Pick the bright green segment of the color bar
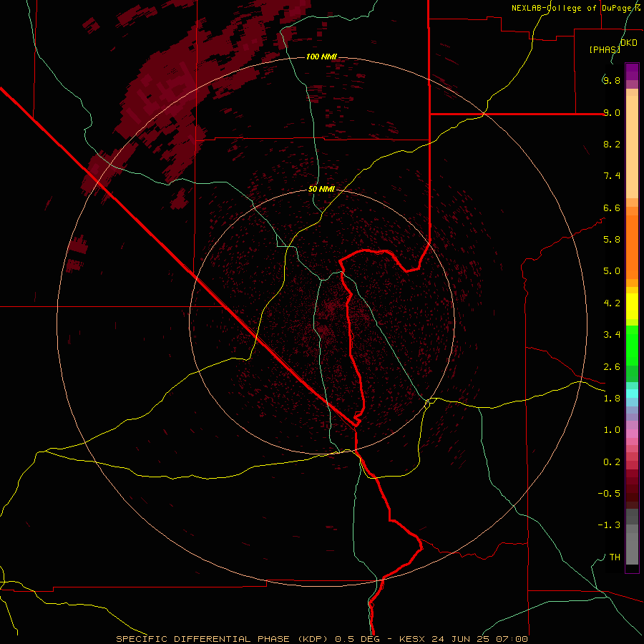The image size is (644, 644). [632, 346]
